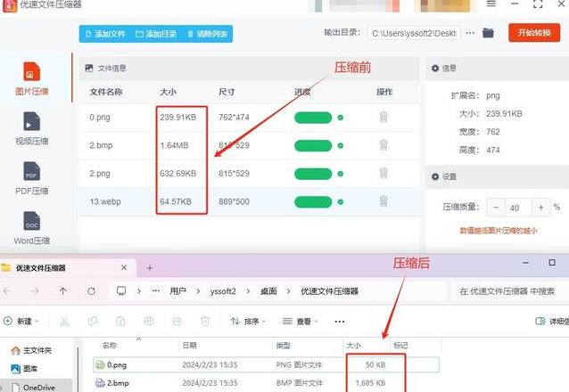Viewport: 569px width, 392px height.
Task: Click the 13.webp progress bar
Action: (313, 202)
